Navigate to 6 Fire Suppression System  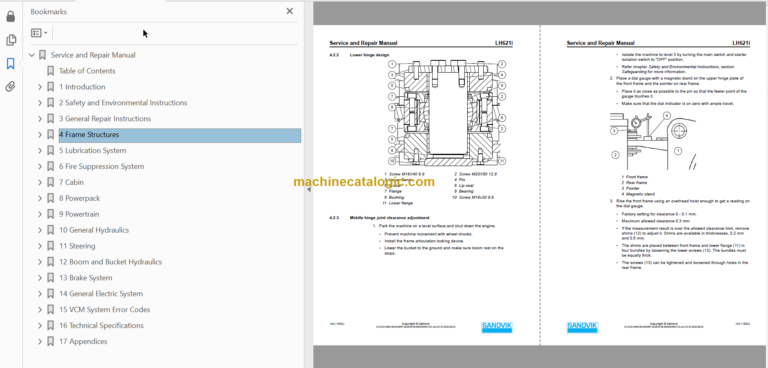pyautogui.click(x=101, y=167)
